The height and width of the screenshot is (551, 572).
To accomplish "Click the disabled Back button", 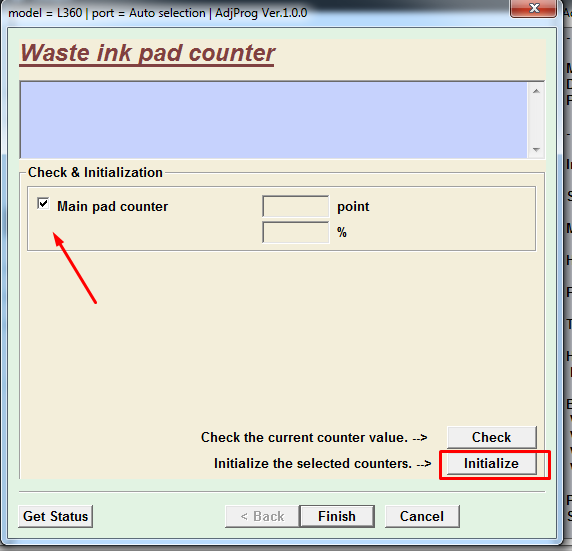I will click(x=262, y=516).
